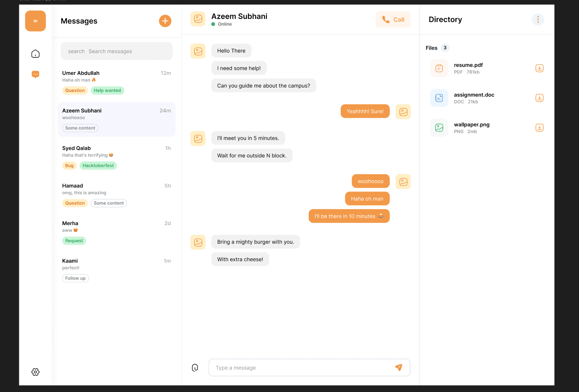The height and width of the screenshot is (392, 579).
Task: Focus the Type a message field
Action: [309, 368]
